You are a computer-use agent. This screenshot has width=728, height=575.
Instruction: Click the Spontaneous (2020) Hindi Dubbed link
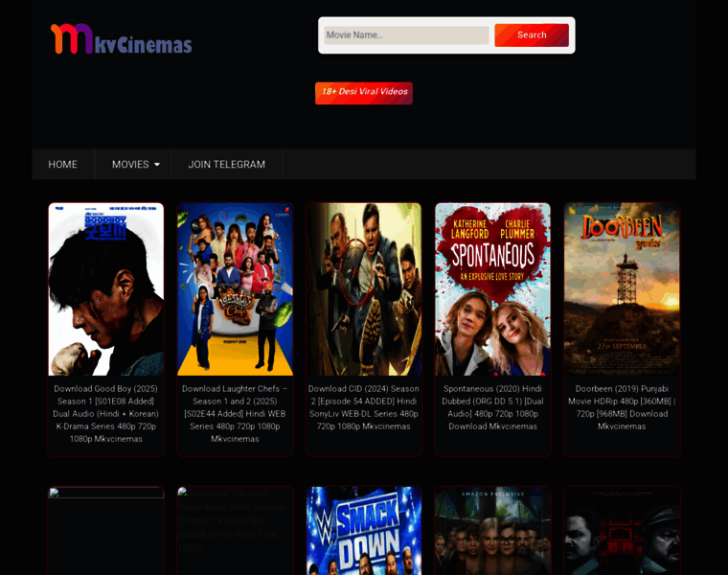(492, 407)
